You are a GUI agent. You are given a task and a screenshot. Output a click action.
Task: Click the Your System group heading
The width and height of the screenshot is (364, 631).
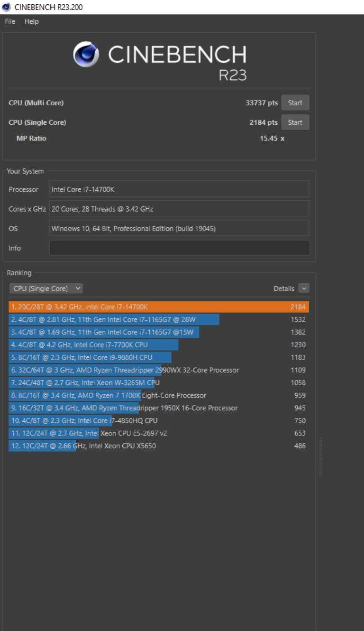[25, 171]
